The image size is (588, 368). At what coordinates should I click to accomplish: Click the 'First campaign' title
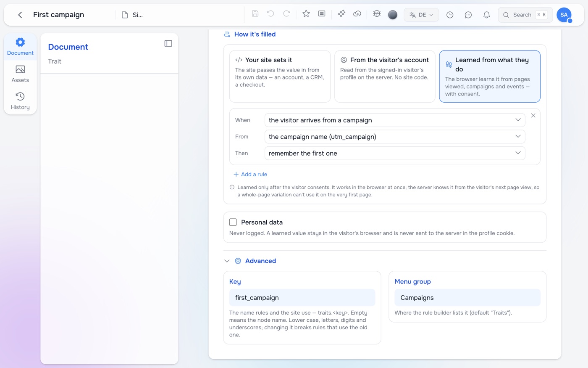(58, 15)
